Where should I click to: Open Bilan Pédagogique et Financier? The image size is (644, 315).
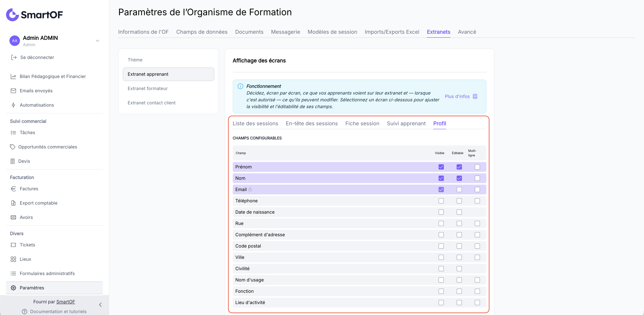click(53, 76)
